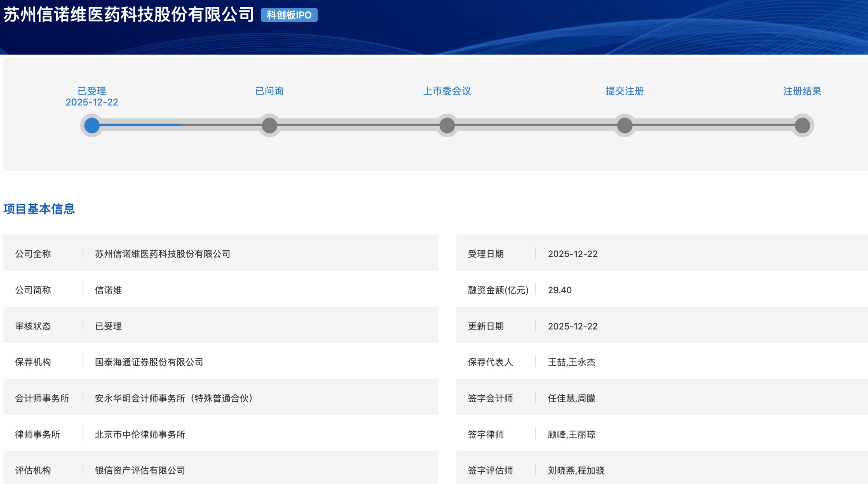This screenshot has height=484, width=868.
Task: Click the 注册结果 progress node
Action: click(x=802, y=125)
